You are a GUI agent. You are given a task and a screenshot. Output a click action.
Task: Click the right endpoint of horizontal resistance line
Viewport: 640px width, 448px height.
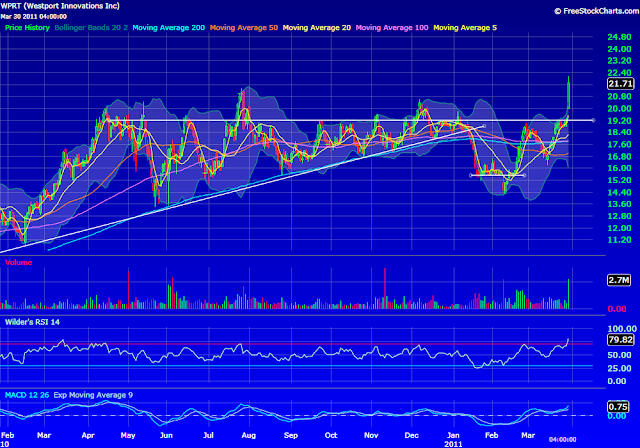pos(593,120)
